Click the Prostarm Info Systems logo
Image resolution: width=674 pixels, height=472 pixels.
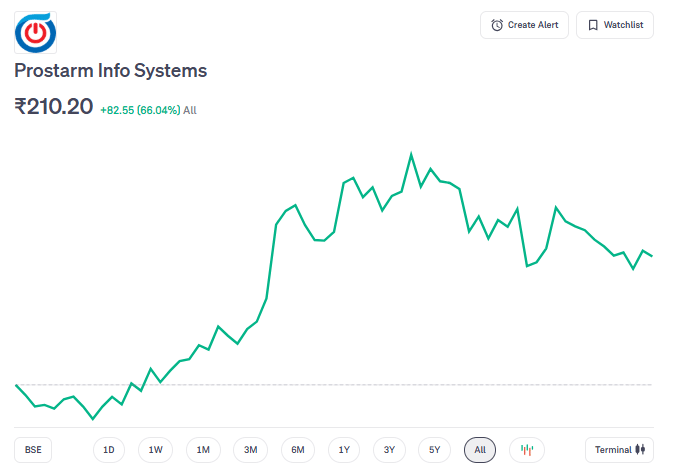tap(35, 33)
